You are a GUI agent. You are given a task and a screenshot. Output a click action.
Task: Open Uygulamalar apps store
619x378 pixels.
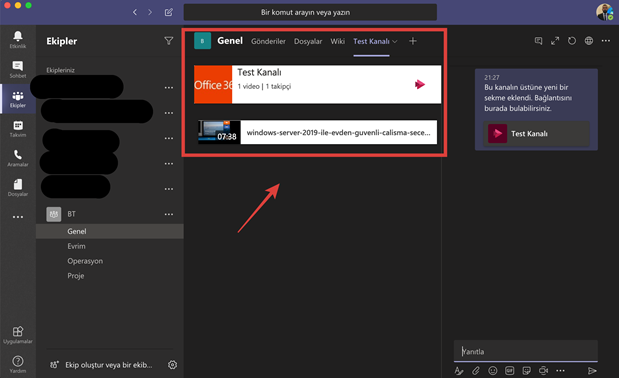coord(18,335)
